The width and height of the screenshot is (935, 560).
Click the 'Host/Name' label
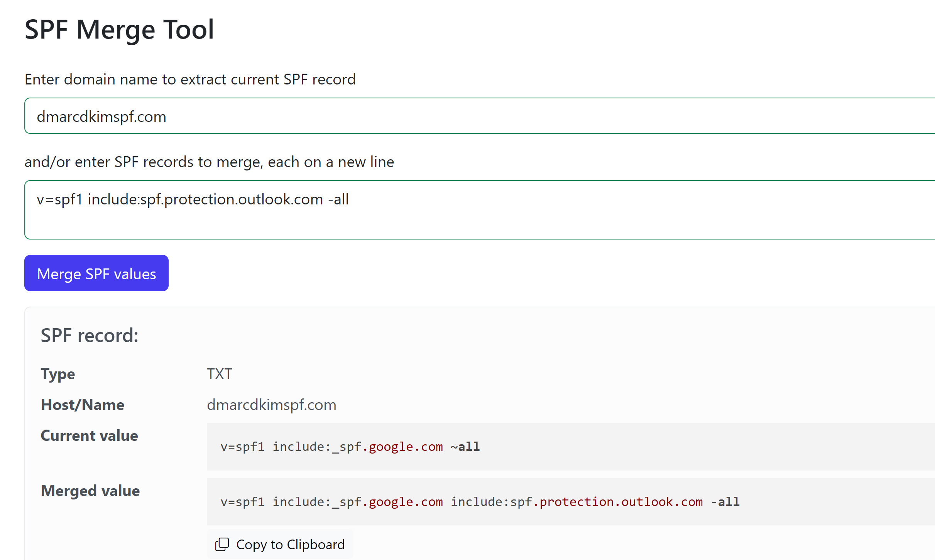tap(83, 405)
